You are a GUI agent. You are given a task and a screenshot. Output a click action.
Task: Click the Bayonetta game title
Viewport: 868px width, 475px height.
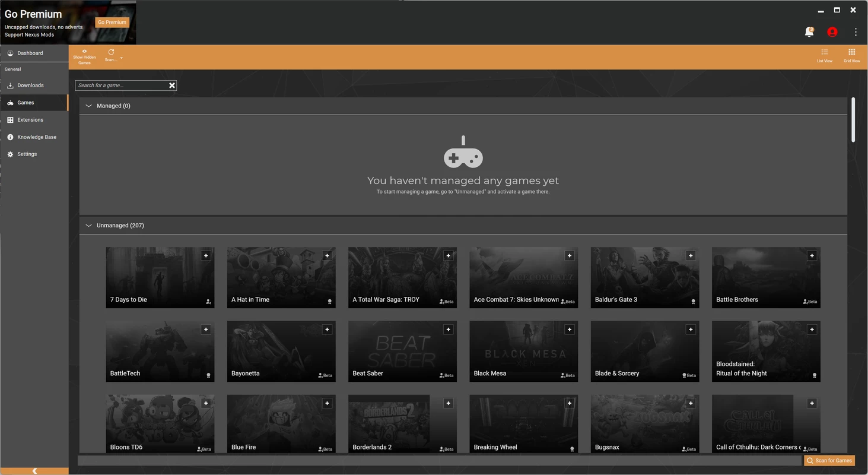point(245,373)
